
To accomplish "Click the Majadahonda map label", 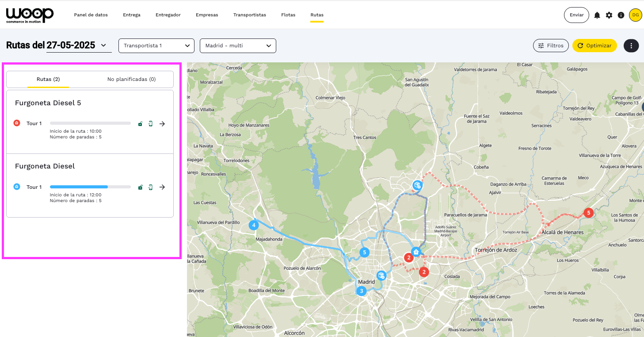I will tap(269, 239).
